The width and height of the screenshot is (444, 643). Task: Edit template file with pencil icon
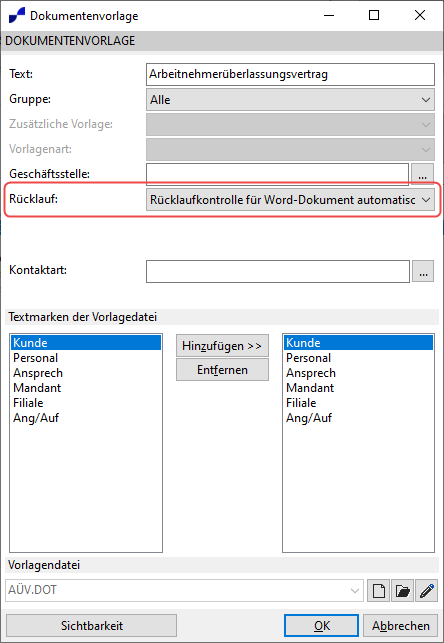point(426,591)
